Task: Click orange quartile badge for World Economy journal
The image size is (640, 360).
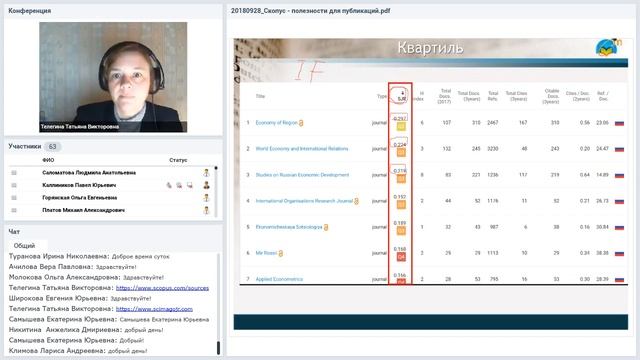Action: click(x=401, y=153)
